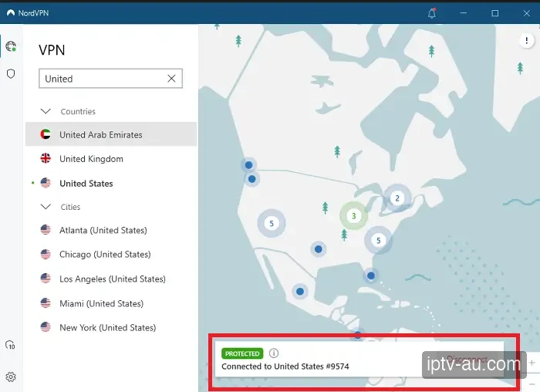540x392 pixels.
Task: Click the western map cluster labeled 5
Action: click(272, 223)
